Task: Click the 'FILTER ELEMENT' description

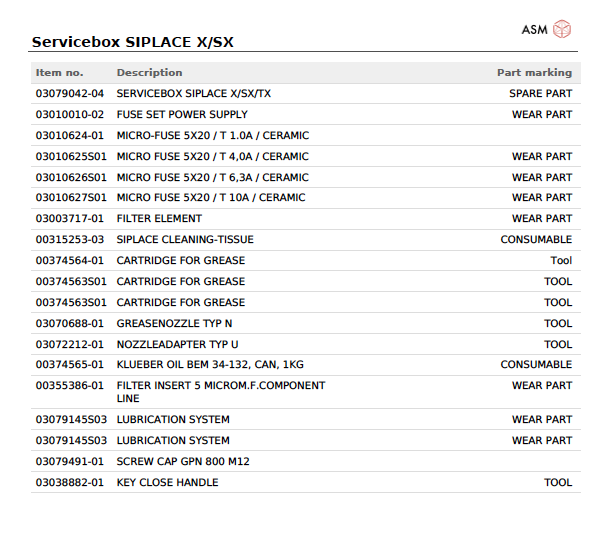Action: click(x=159, y=219)
